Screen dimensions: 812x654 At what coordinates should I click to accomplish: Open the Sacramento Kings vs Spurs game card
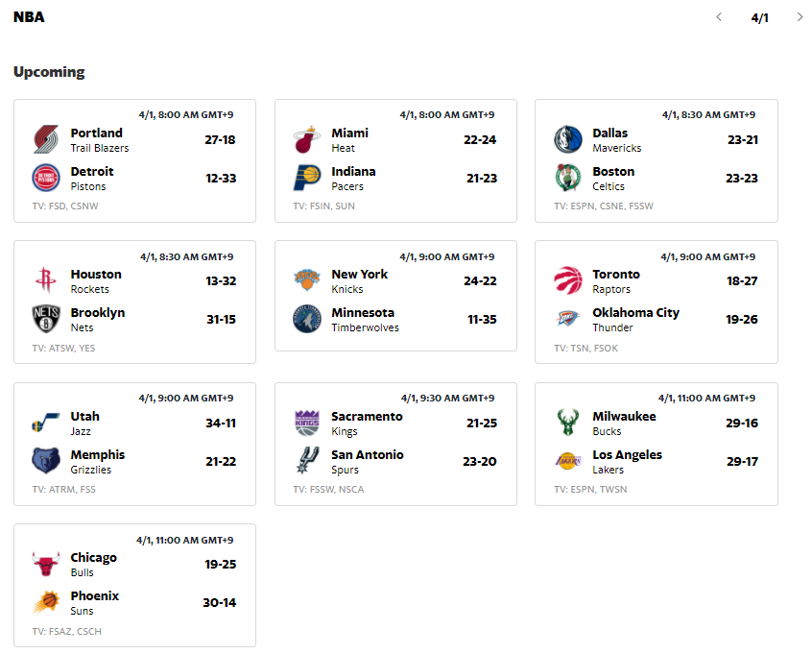click(x=395, y=444)
